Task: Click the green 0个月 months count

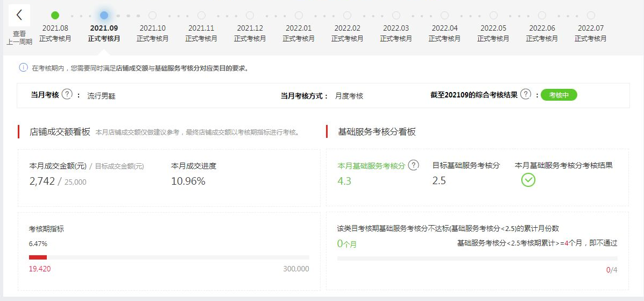Action: [x=347, y=244]
